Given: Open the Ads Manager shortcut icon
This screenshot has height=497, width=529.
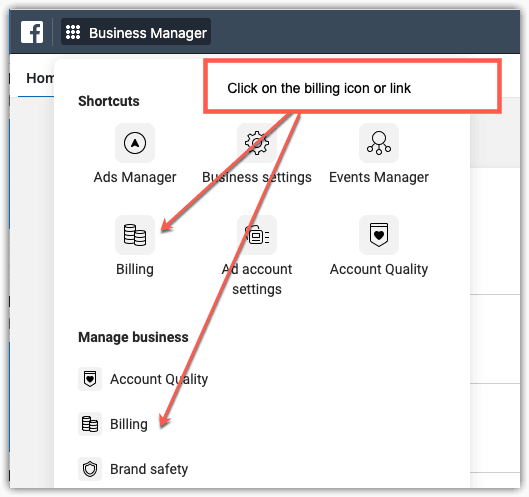Looking at the screenshot, I should click(x=135, y=143).
